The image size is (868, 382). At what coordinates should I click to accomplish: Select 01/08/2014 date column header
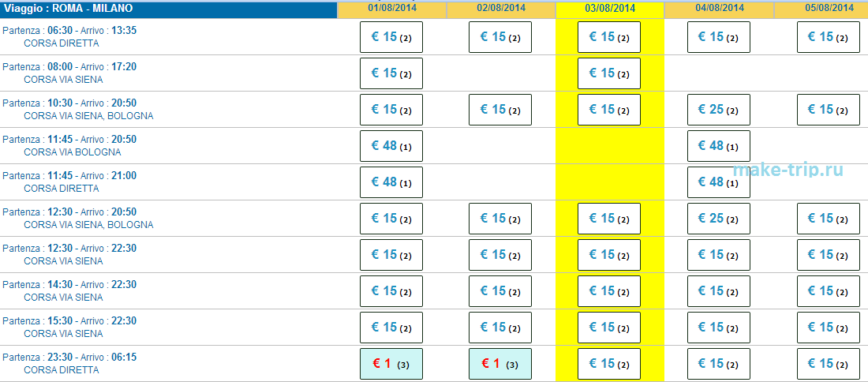coord(391,9)
